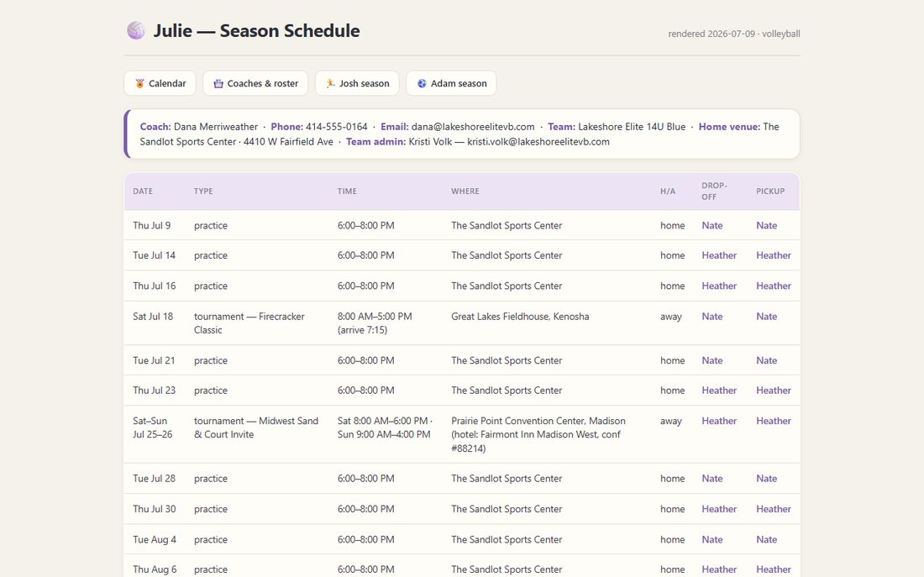Click Heather pickup for Thu Jul 30
This screenshot has width=924, height=577.
pyautogui.click(x=773, y=509)
